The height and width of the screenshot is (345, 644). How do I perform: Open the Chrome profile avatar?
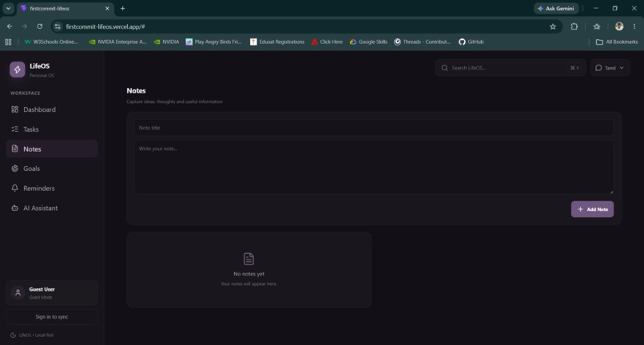[x=619, y=26]
